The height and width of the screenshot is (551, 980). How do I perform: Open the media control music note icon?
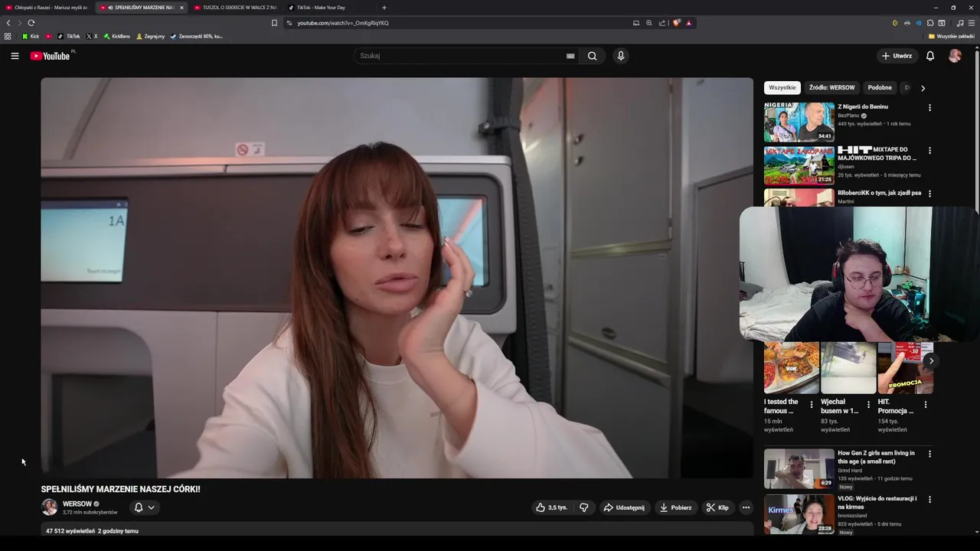pos(960,23)
